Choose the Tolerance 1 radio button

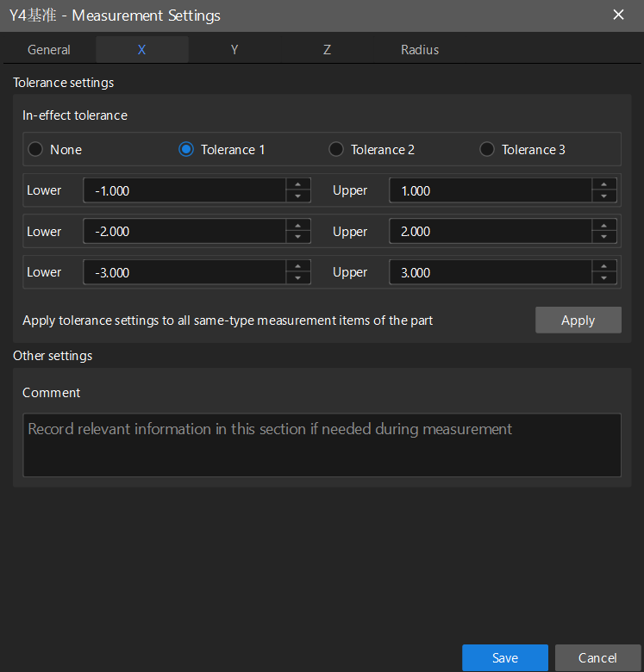point(185,149)
